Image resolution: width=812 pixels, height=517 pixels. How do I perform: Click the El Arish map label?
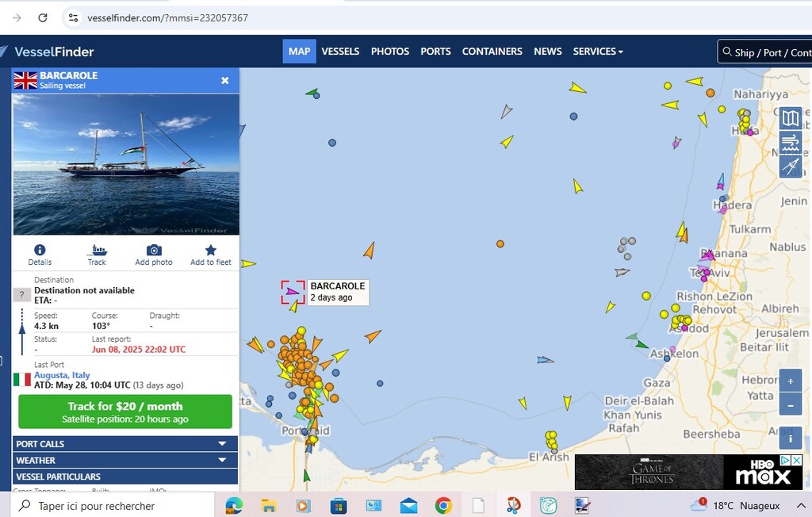coord(549,457)
